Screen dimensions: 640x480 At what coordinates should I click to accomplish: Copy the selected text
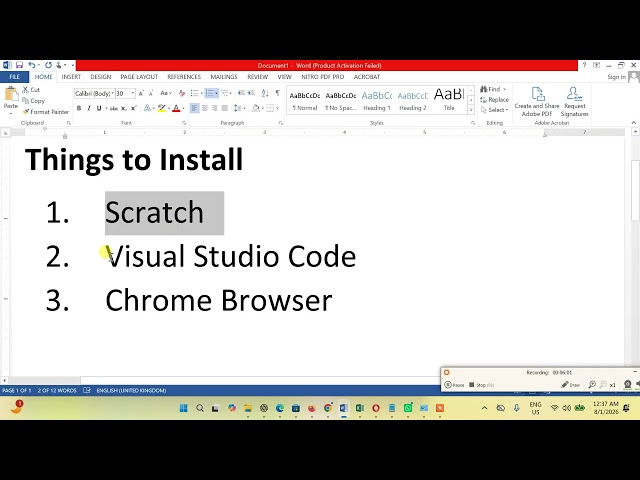pyautogui.click(x=33, y=101)
